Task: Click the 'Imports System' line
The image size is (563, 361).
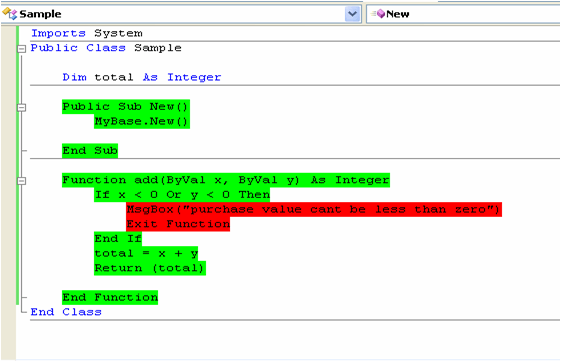Action: [x=87, y=33]
